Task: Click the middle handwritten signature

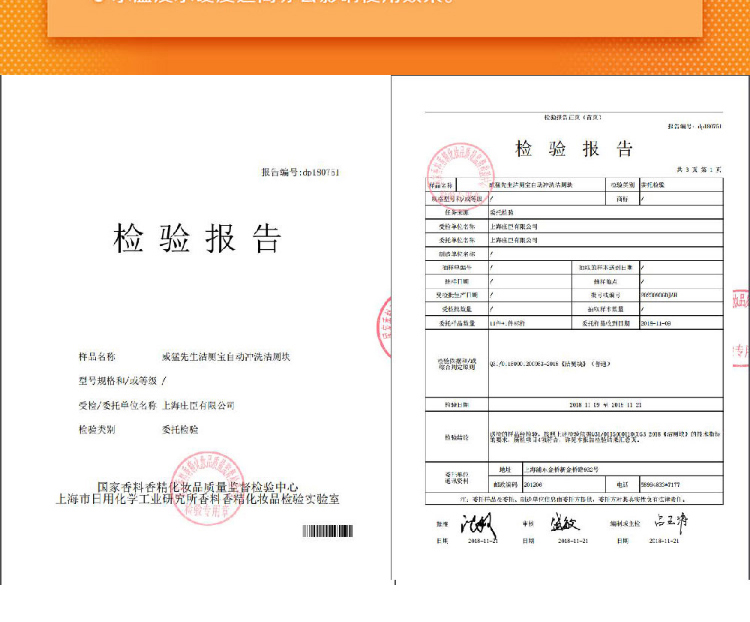Action: pos(563,522)
